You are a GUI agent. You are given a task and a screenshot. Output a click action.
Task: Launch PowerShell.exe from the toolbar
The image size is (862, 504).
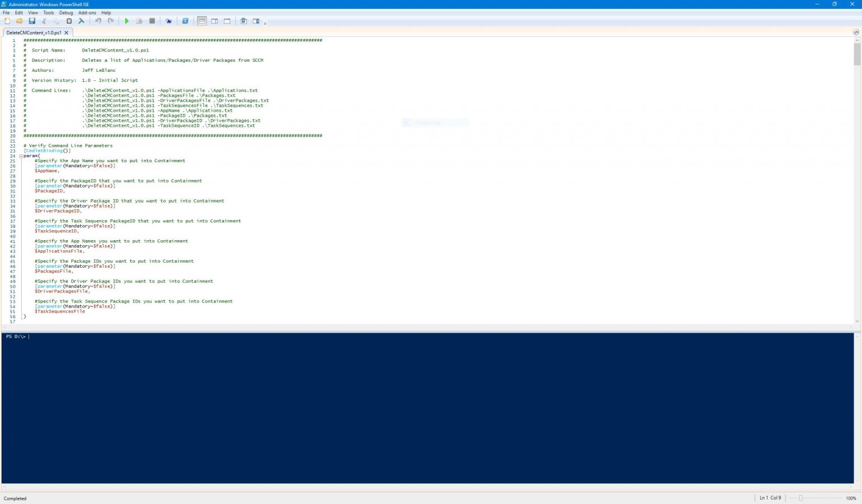tap(185, 21)
